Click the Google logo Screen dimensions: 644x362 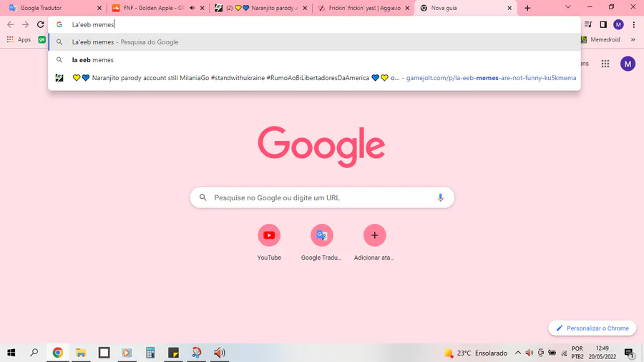(x=321, y=147)
